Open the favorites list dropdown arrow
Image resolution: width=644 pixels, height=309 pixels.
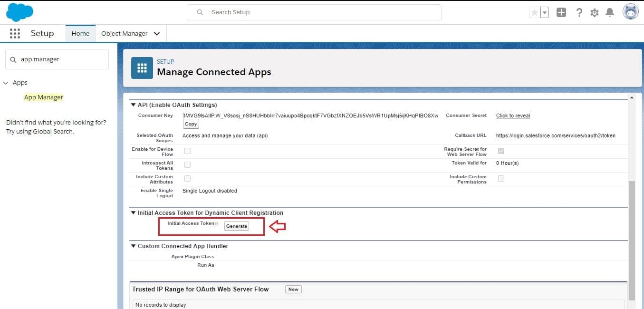[x=545, y=13]
